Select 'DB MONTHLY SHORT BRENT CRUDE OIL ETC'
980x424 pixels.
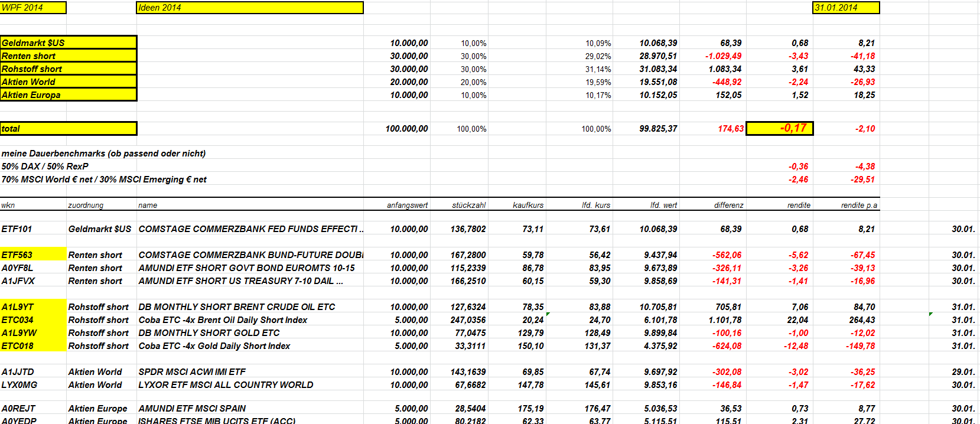[237, 307]
